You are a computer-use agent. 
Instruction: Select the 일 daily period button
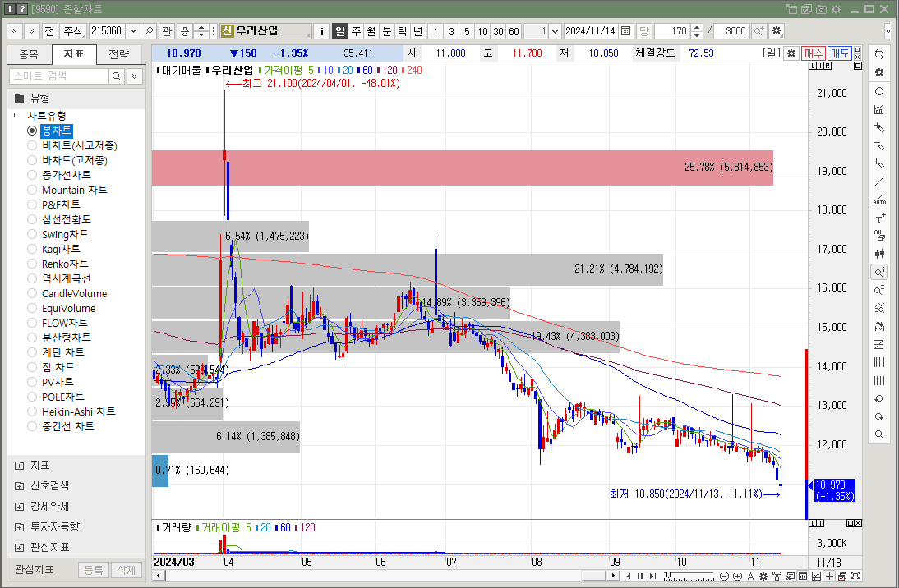tap(340, 31)
